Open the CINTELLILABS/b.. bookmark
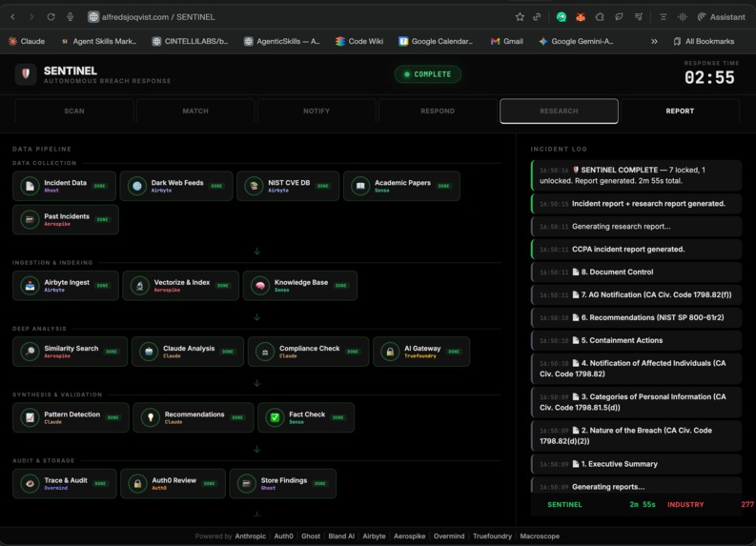This screenshot has width=756, height=546. pyautogui.click(x=190, y=41)
